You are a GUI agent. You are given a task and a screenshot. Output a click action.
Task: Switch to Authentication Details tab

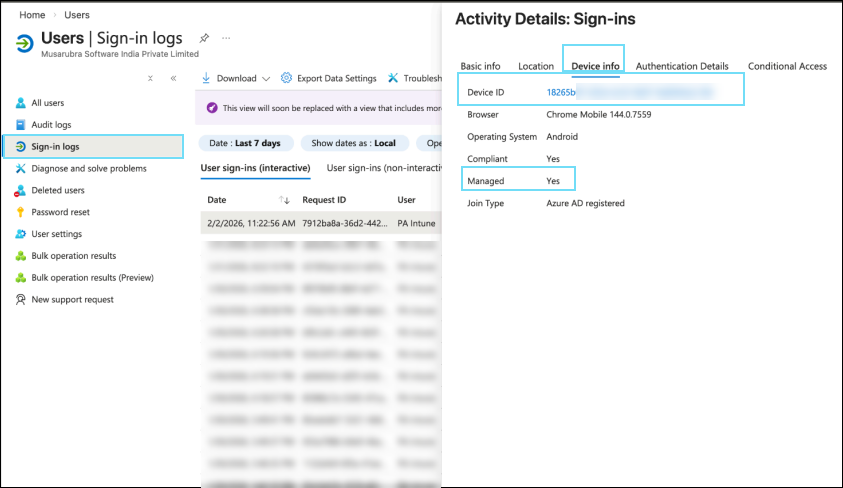pos(682,66)
